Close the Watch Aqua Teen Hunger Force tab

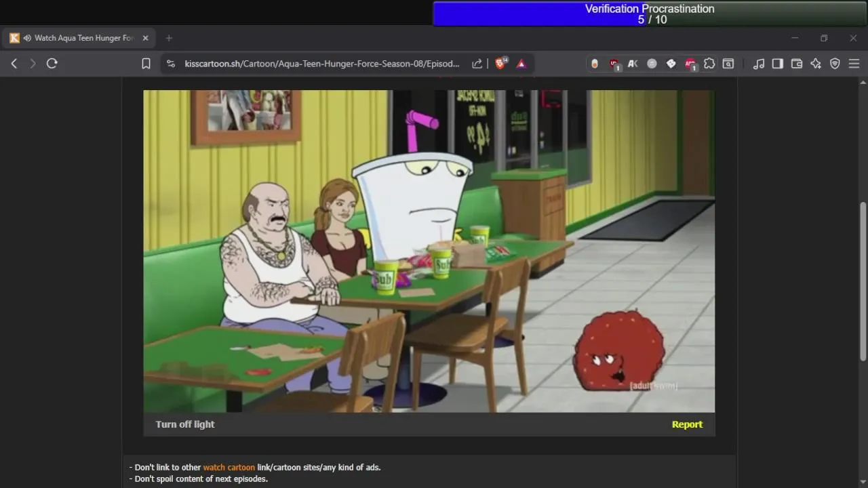pyautogui.click(x=145, y=38)
